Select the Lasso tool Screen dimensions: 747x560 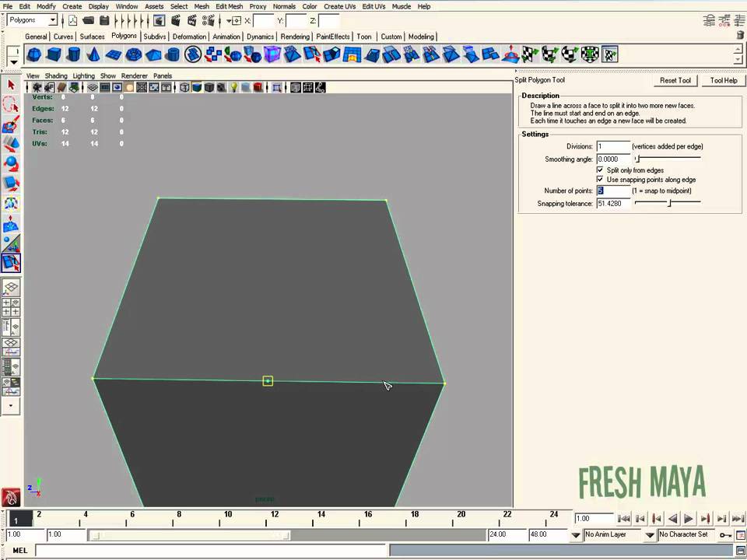point(11,105)
